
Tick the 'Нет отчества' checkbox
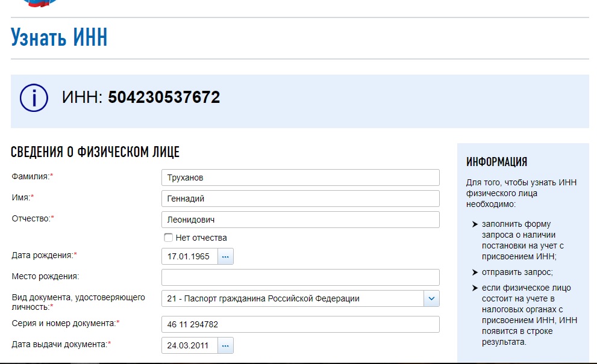168,238
